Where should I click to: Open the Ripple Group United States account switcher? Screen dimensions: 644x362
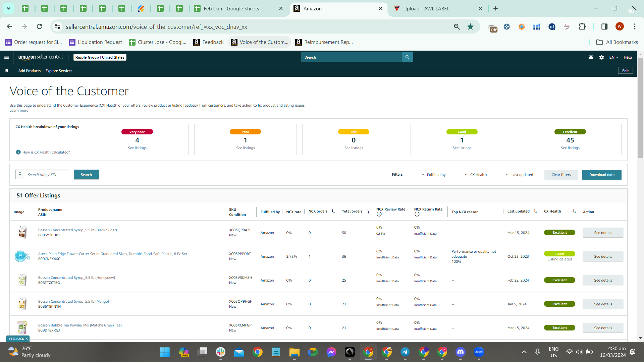click(x=100, y=57)
